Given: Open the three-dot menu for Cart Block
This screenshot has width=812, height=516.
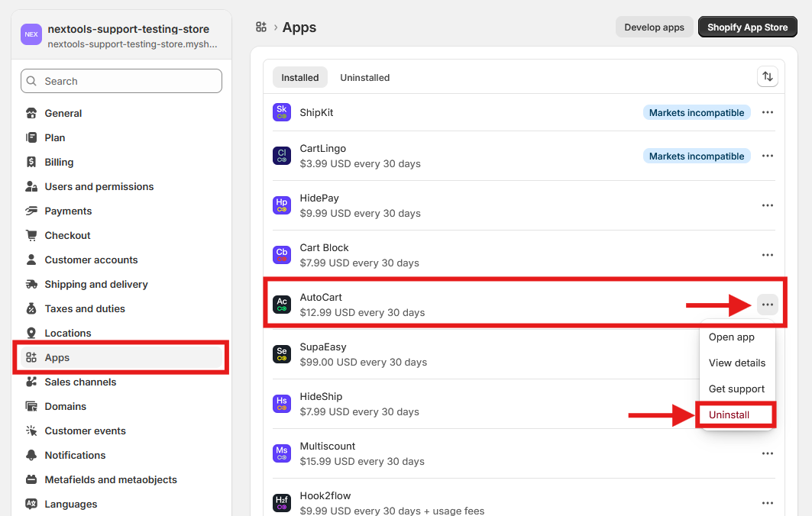Looking at the screenshot, I should pos(768,255).
